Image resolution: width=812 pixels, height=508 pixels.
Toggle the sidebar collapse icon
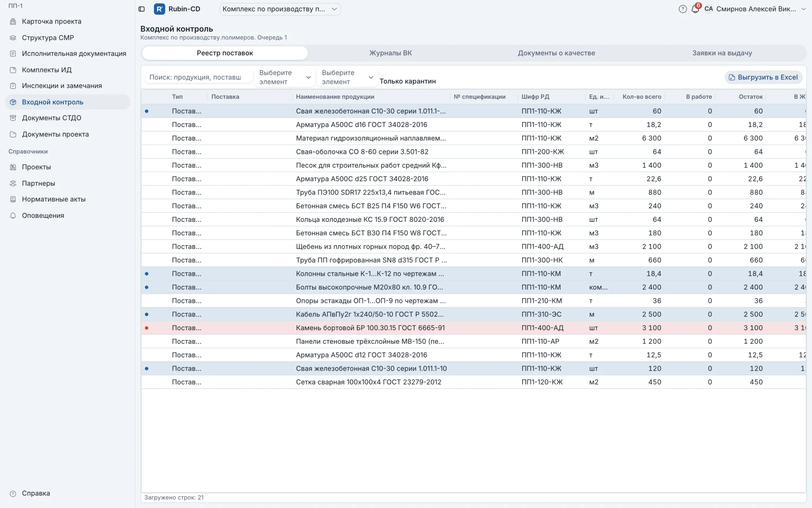[x=142, y=9]
